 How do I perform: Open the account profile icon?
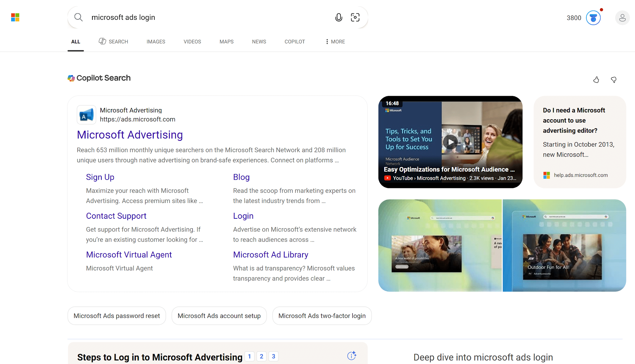pyautogui.click(x=622, y=18)
